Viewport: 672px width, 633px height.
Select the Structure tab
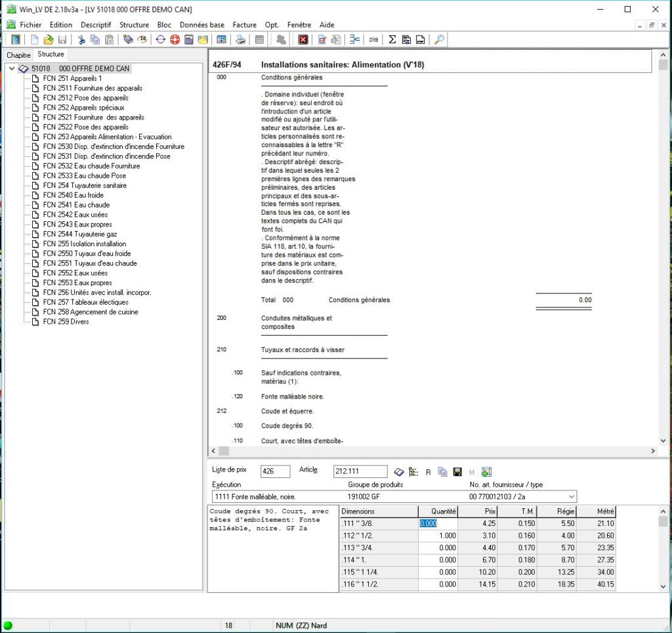pyautogui.click(x=51, y=54)
